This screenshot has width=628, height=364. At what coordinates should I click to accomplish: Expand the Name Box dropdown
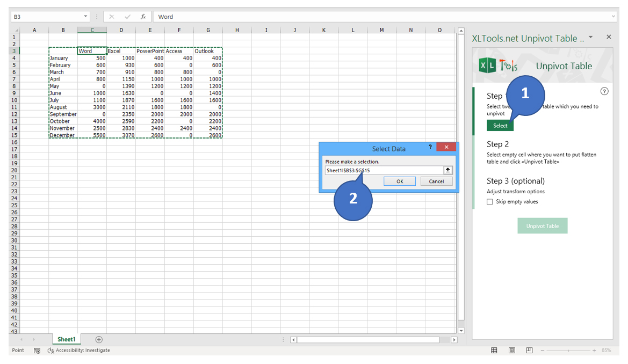click(x=85, y=17)
